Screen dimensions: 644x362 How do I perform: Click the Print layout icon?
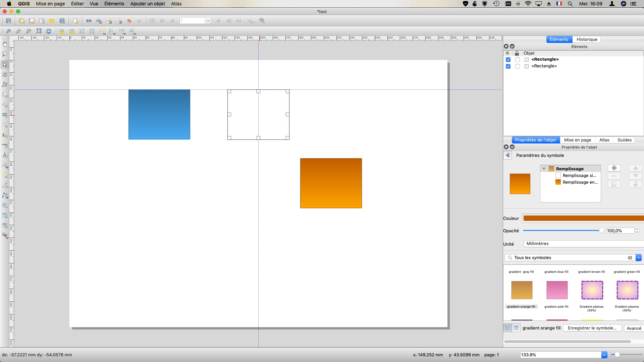[89, 21]
